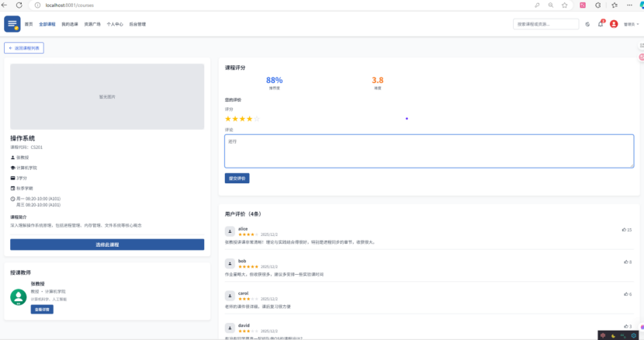Click the red user avatar icon
Screen dimensions: 644x340
pyautogui.click(x=614, y=24)
